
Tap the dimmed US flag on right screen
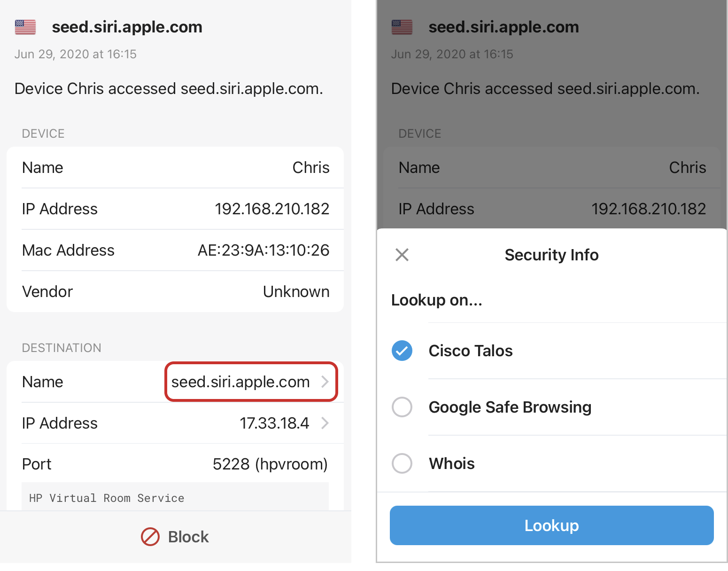pyautogui.click(x=402, y=27)
